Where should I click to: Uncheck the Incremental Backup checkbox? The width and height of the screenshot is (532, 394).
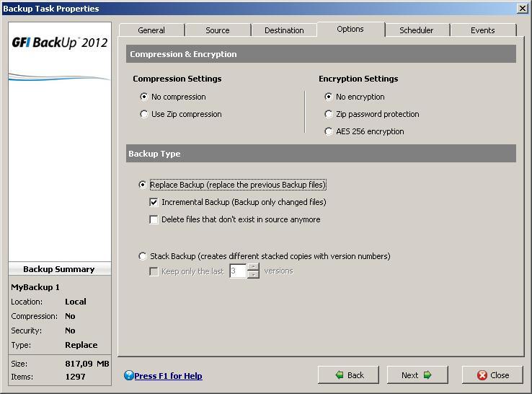[x=154, y=202]
